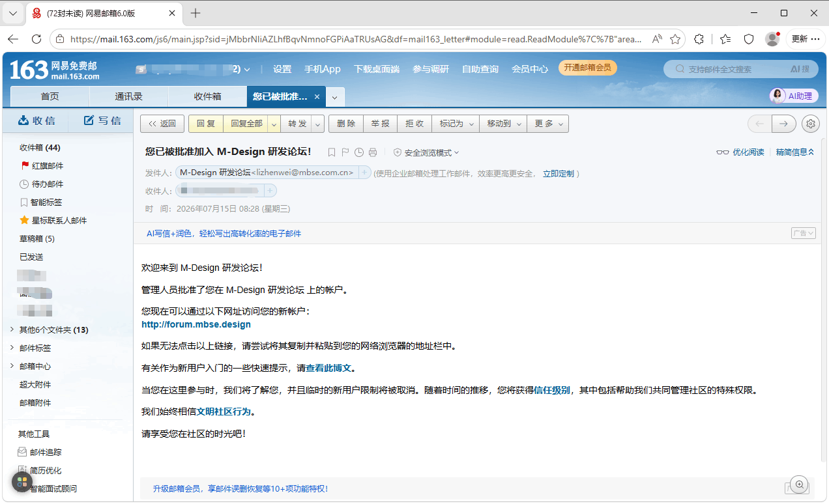
Task: Open the 更多 dropdown
Action: coord(547,124)
